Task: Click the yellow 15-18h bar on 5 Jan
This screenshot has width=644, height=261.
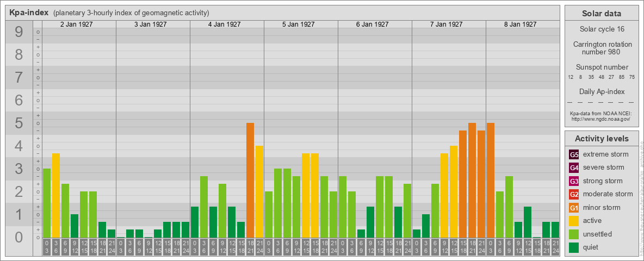Action: pyautogui.click(x=314, y=195)
